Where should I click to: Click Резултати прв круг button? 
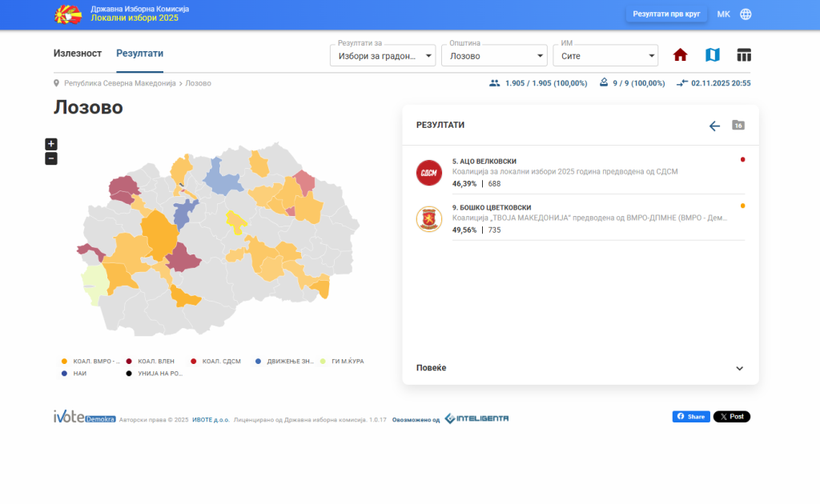pos(665,14)
